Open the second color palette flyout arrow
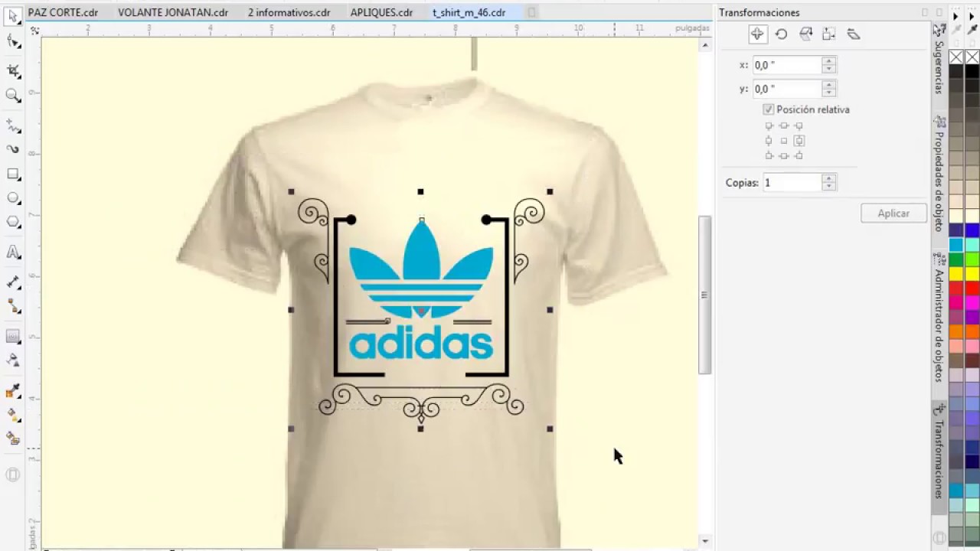This screenshot has width=980, height=551. [973, 16]
